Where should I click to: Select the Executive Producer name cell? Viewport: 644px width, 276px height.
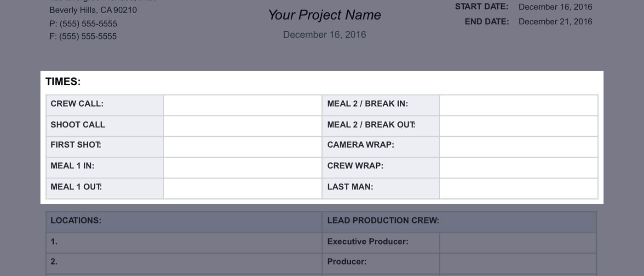coord(518,242)
